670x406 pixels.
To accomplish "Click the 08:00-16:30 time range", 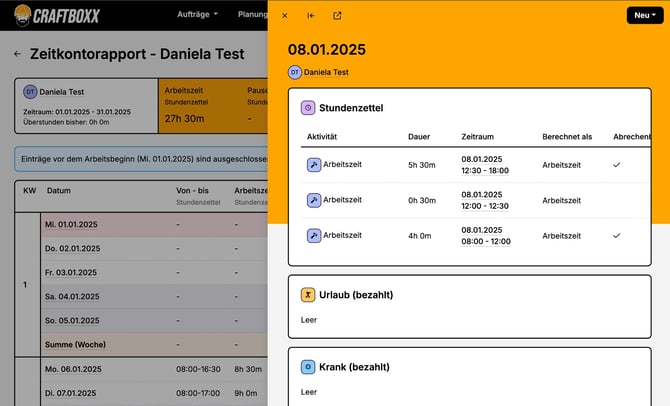I will coord(198,369).
